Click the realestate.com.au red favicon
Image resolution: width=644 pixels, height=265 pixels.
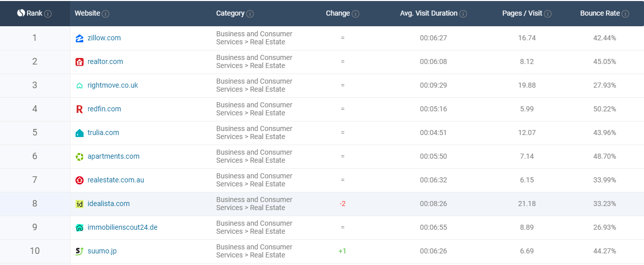79,180
